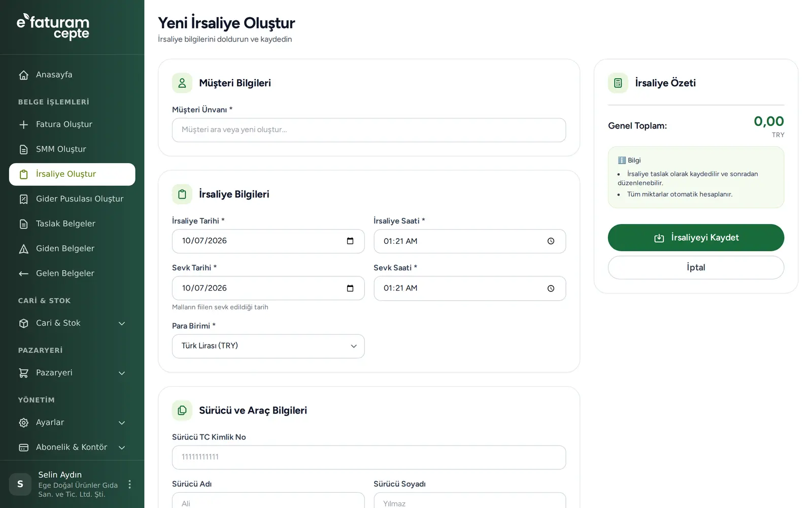The image size is (812, 508).
Task: Open Gelen Belgeler list
Action: [72, 274]
